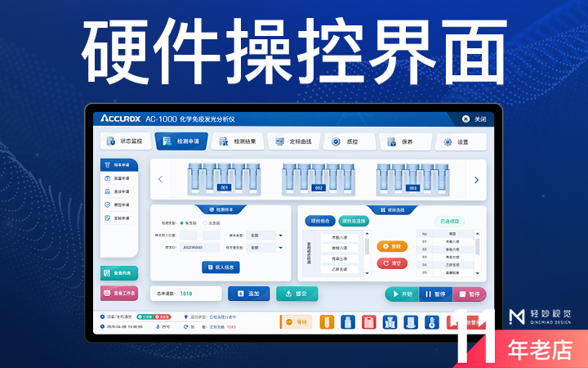
Task: Select 传染三项 in the project list
Action: tap(340, 258)
